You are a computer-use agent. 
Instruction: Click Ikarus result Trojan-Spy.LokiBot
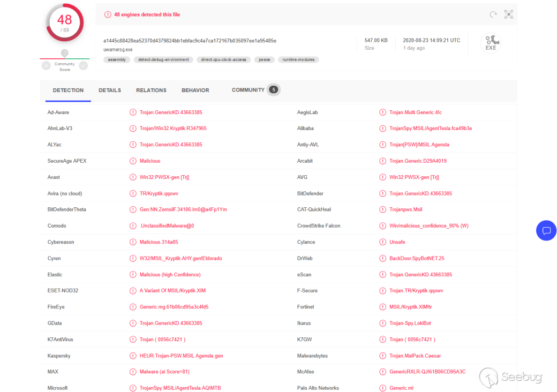[410, 323]
